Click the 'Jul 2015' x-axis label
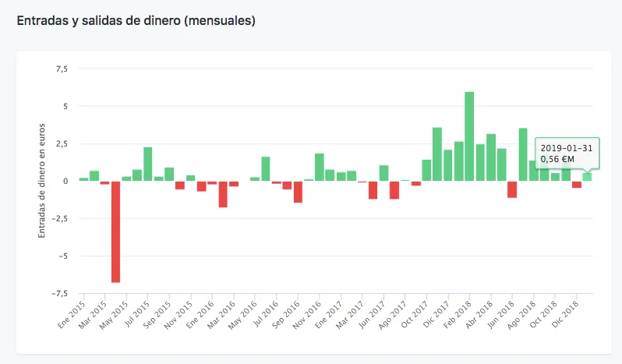 pyautogui.click(x=137, y=309)
